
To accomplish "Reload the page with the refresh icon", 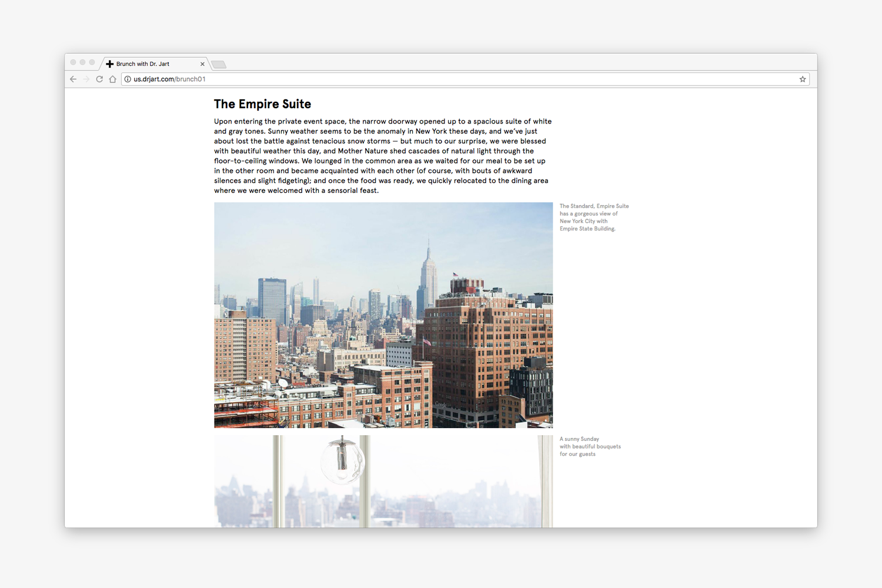I will [99, 79].
